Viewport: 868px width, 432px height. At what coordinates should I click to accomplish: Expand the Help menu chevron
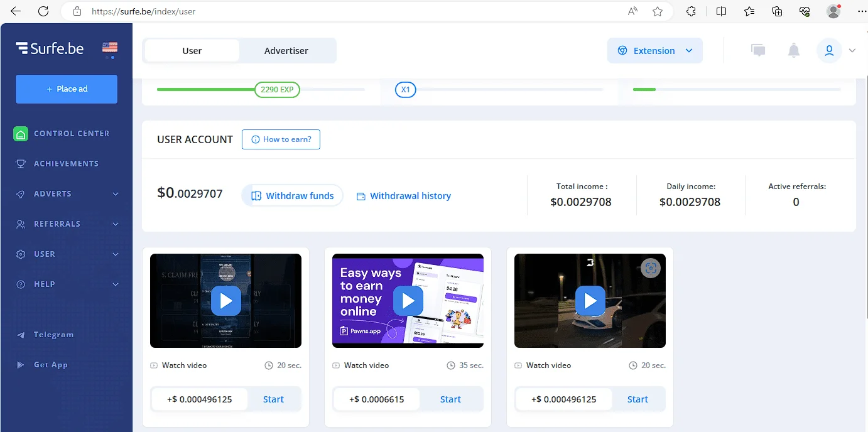(x=116, y=284)
